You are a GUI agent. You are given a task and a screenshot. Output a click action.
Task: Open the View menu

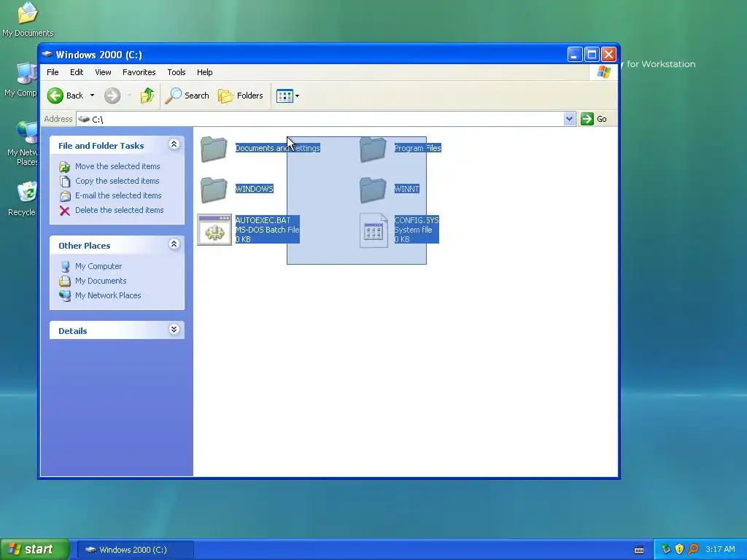point(103,72)
